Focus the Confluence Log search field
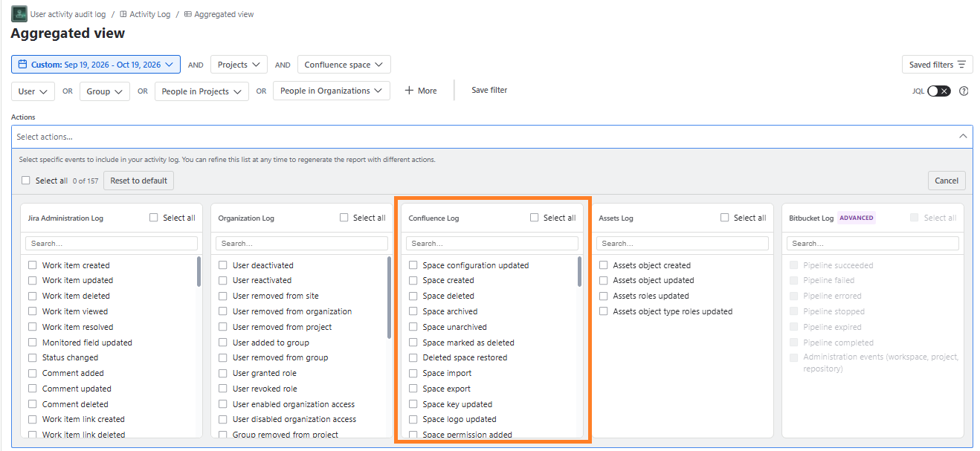The height and width of the screenshot is (451, 980). [x=492, y=243]
